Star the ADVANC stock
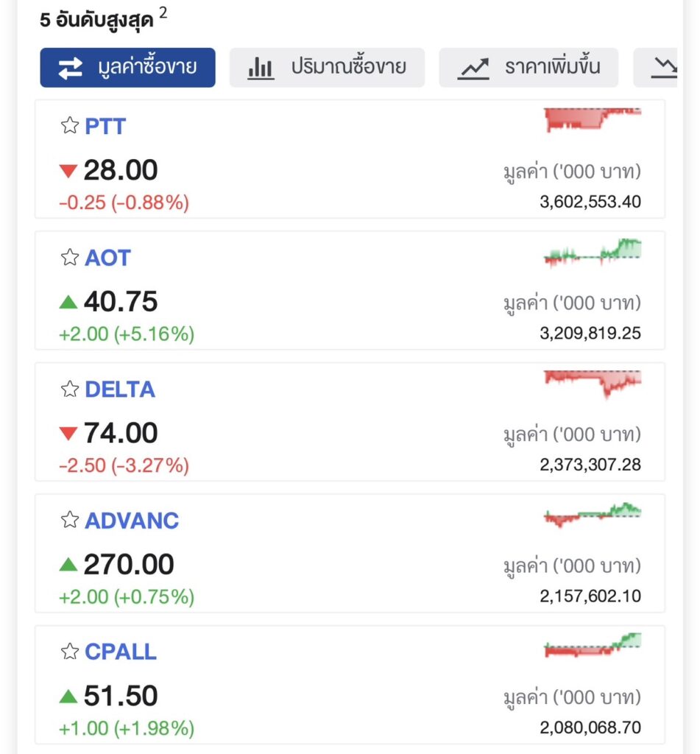This screenshot has width=700, height=754. tap(69, 521)
